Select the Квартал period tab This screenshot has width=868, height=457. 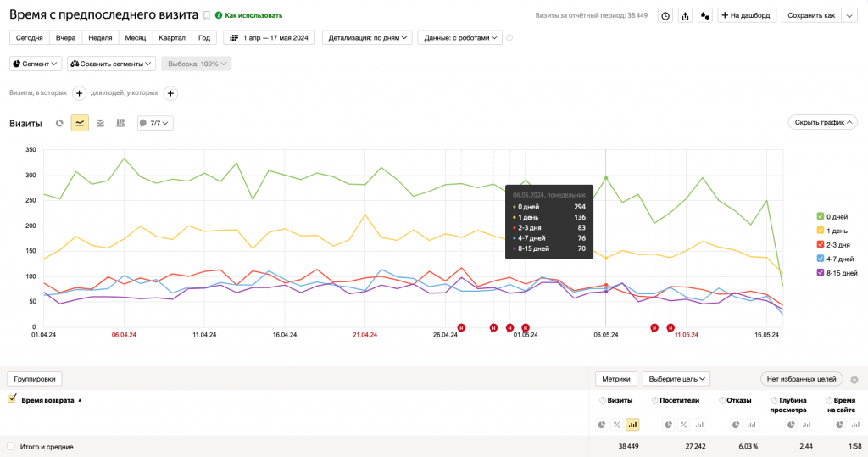point(172,37)
